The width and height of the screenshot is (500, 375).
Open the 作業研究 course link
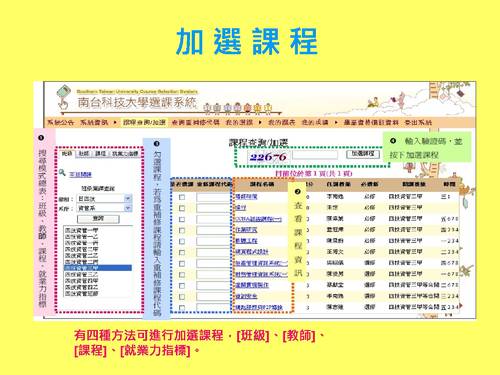[246, 230]
